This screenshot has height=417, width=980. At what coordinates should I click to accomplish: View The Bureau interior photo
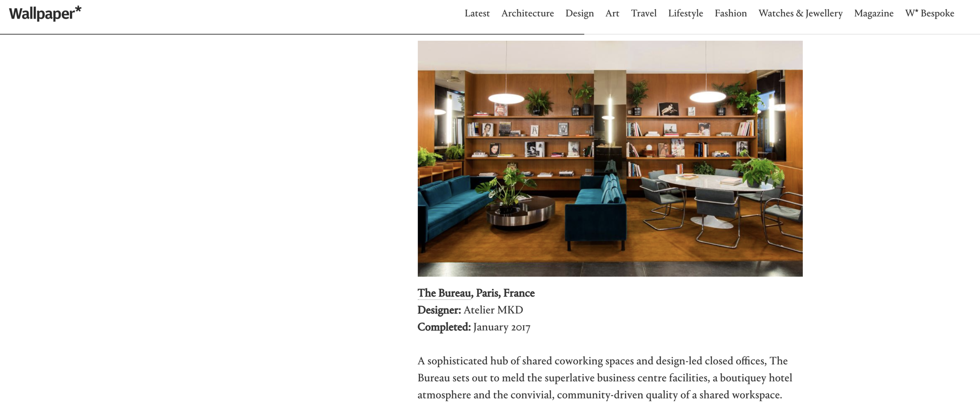click(x=610, y=159)
